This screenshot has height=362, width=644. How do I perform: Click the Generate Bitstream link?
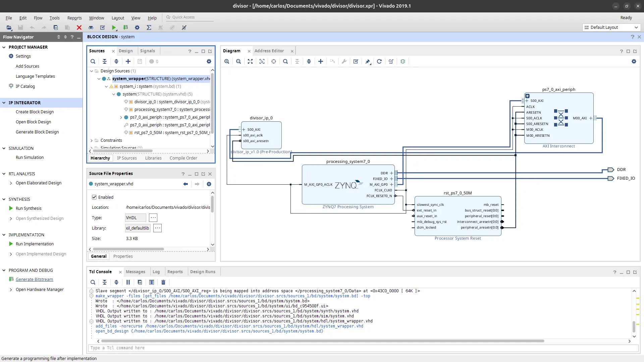35,280
